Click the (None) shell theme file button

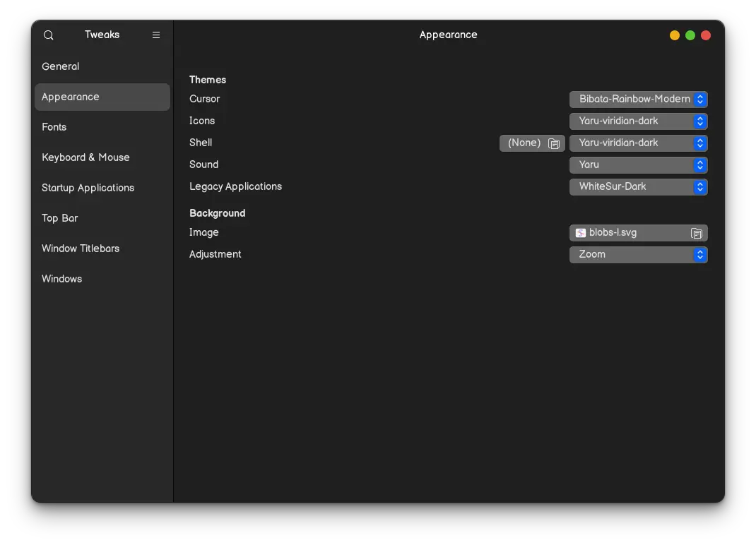[532, 143]
